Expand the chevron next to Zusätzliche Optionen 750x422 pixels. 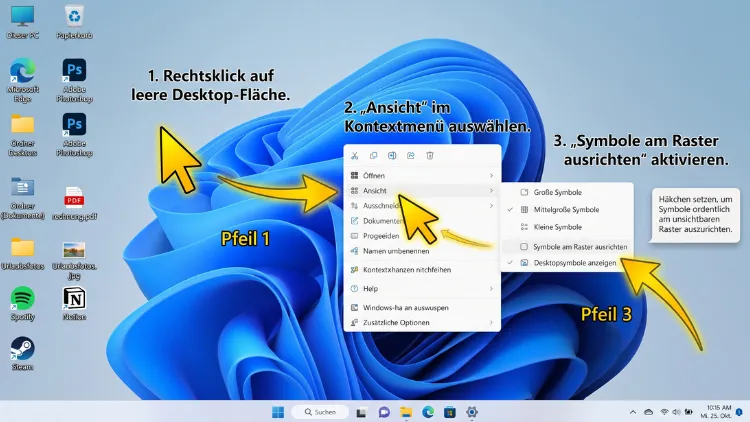491,322
